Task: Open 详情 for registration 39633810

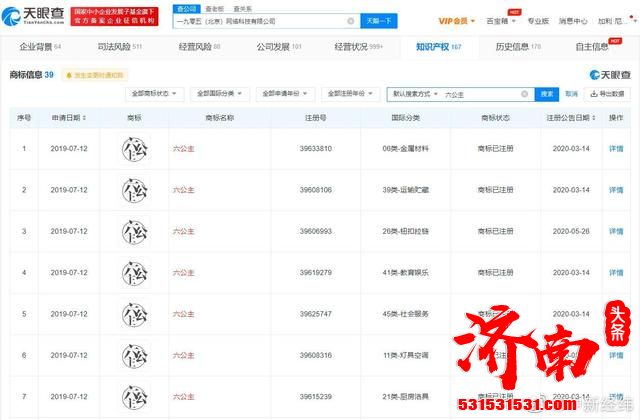Action: 616,149
